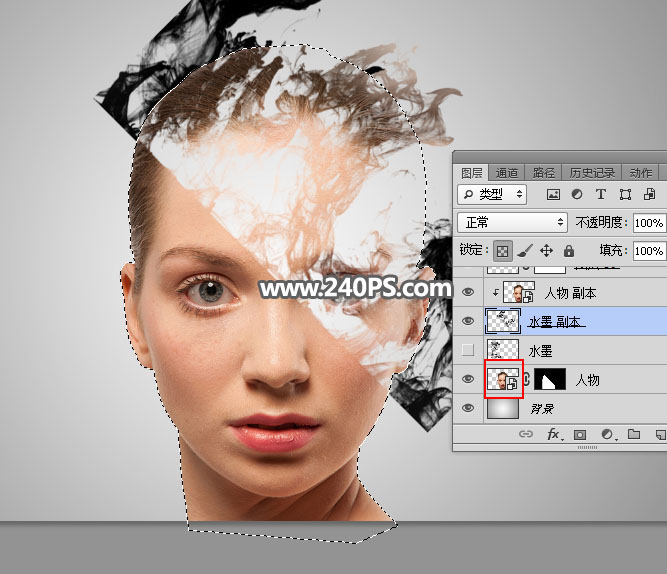Filter layers by smart object icon
This screenshot has width=667, height=574.
click(649, 194)
